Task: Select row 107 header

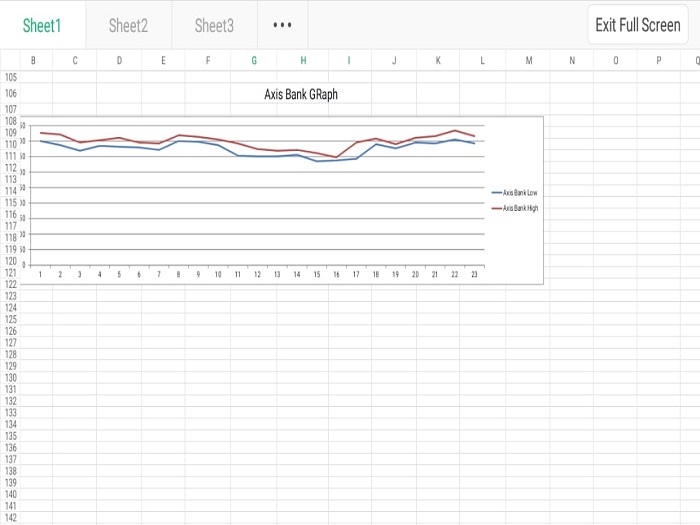Action: 10,109
